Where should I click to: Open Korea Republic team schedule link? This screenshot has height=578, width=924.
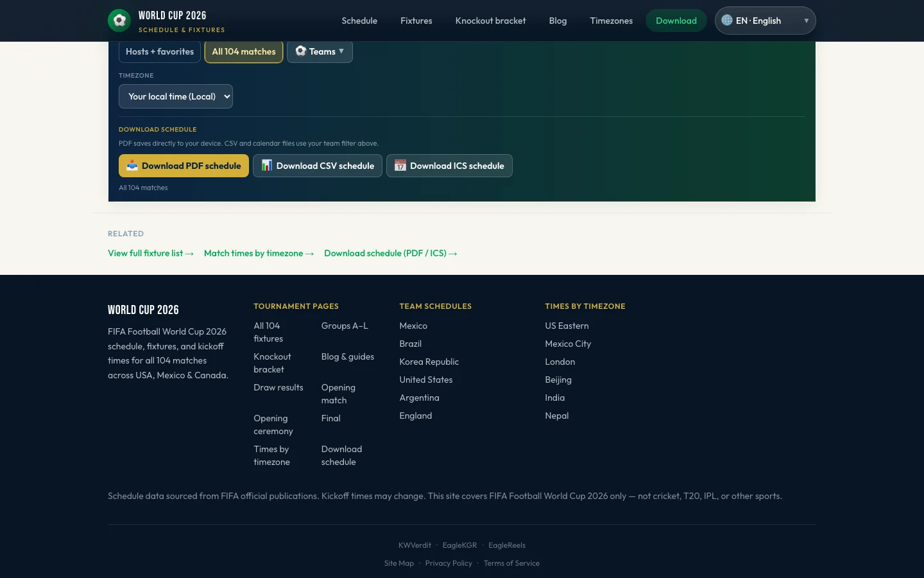429,362
